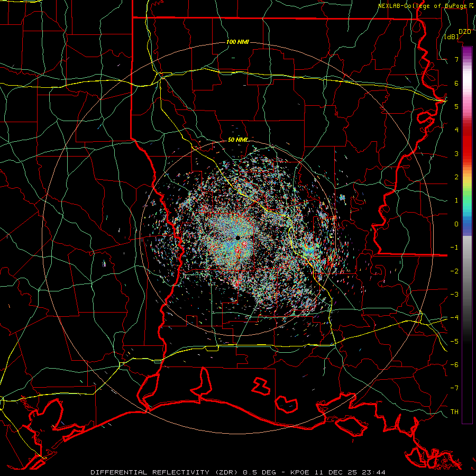Click the 2 dB value on color scale
This screenshot has height=476, width=476.
tap(456, 177)
